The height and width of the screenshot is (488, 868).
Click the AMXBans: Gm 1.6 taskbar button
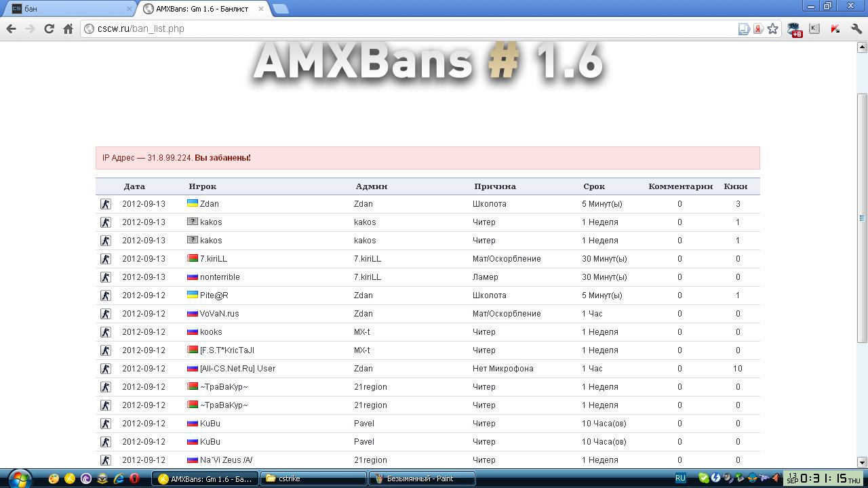(x=205, y=479)
